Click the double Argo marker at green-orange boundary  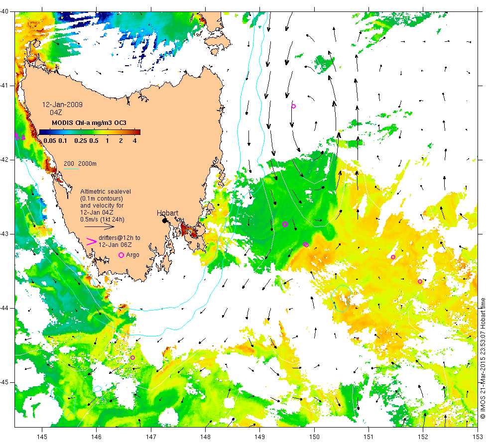pos(306,245)
